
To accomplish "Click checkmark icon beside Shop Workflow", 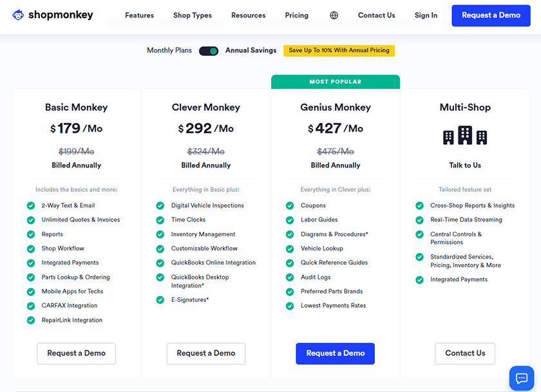I will [x=31, y=248].
